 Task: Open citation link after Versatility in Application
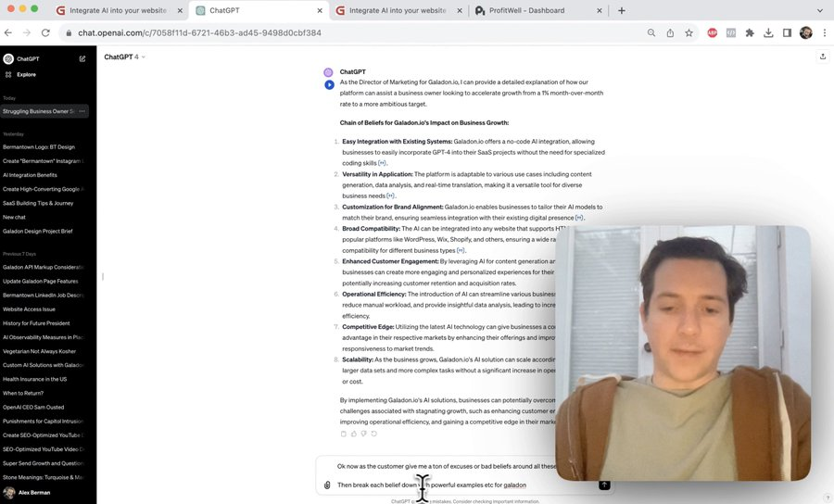pos(390,196)
